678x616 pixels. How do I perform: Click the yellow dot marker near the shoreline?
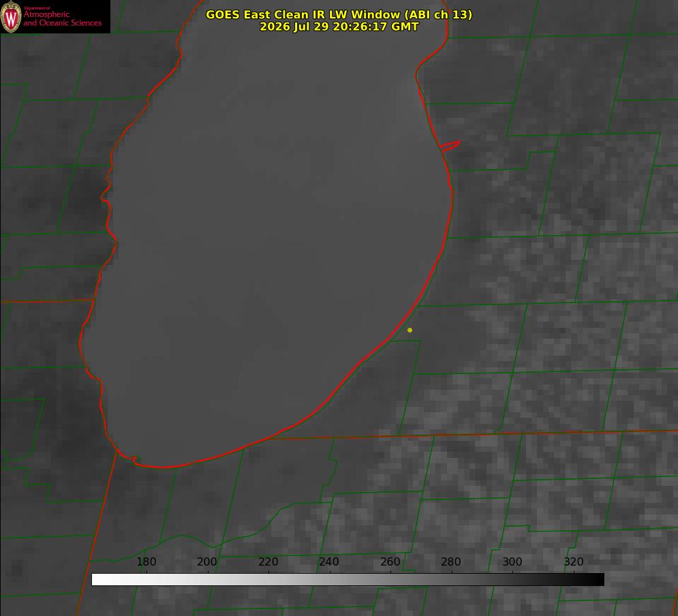[410, 330]
